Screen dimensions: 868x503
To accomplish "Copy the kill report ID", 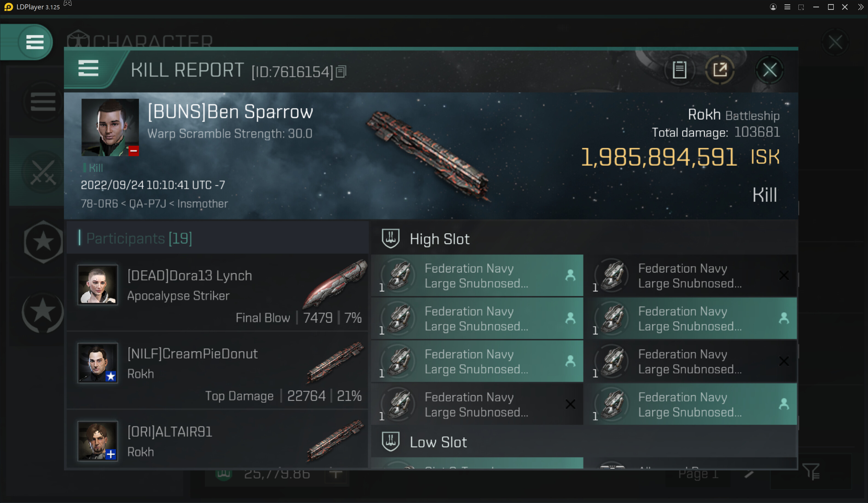I will [x=341, y=72].
